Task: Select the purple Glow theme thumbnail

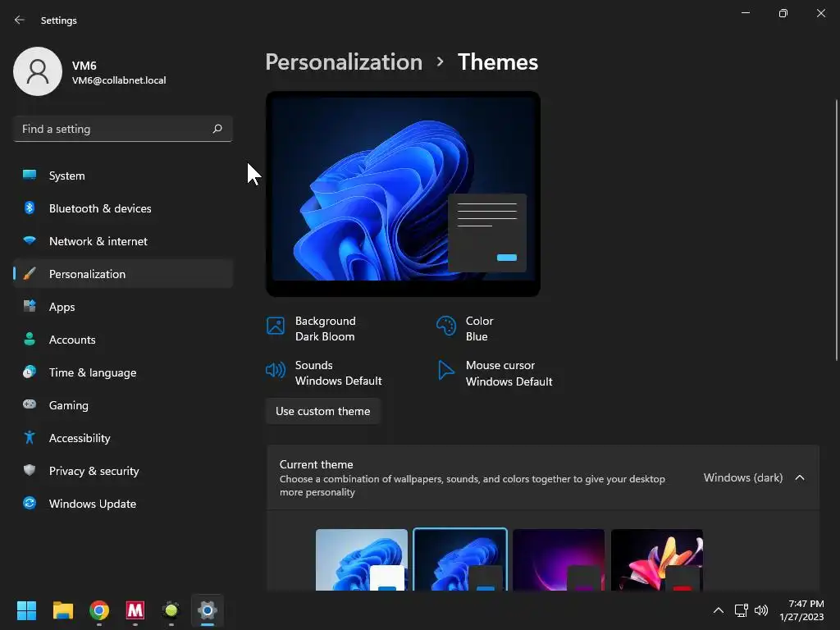Action: click(559, 559)
